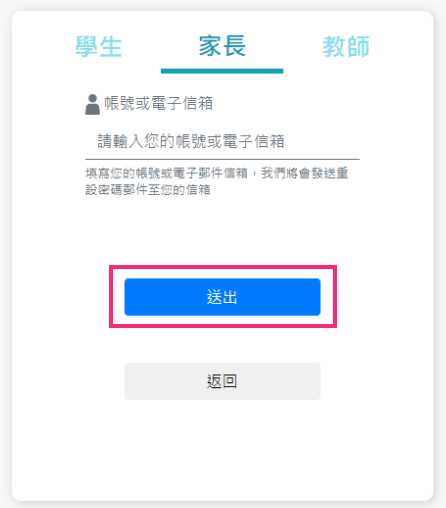Click the teal underline beneath 家長

point(222,71)
